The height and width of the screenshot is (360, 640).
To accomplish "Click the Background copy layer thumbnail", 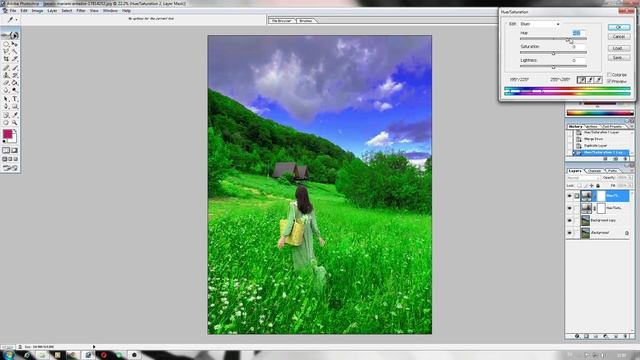I will [585, 220].
